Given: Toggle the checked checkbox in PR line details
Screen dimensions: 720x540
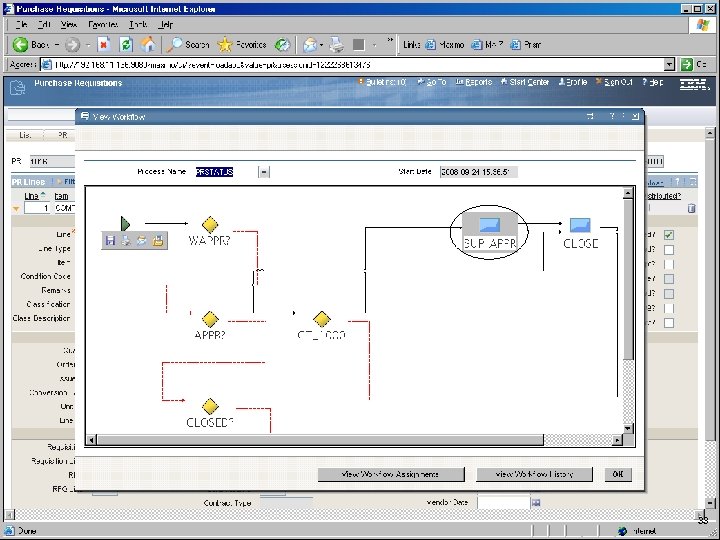Looking at the screenshot, I should (669, 235).
